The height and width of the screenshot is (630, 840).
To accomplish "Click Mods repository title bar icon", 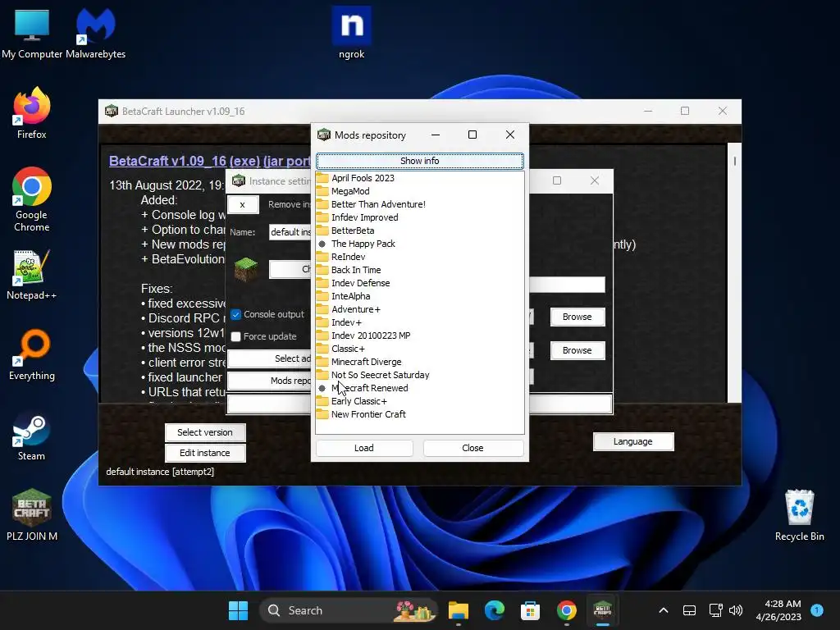I will tap(323, 135).
